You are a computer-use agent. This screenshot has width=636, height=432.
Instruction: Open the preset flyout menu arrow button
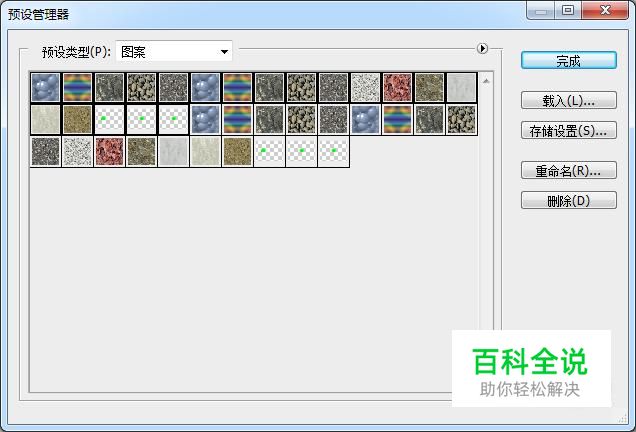pos(482,49)
